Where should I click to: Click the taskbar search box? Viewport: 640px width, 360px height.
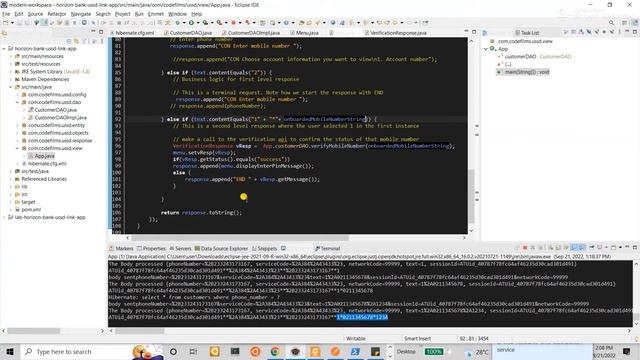pos(76,351)
